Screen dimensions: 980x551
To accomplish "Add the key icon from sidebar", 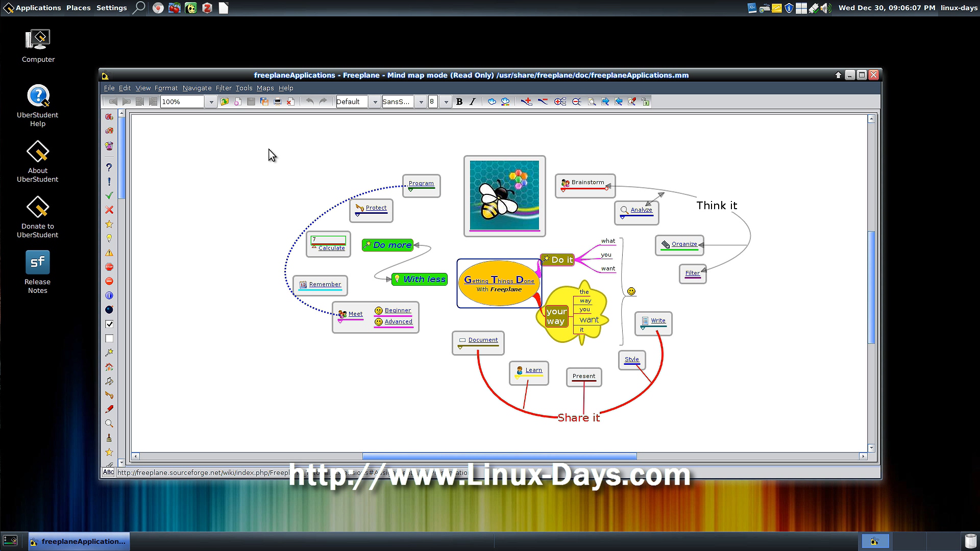I will (109, 395).
